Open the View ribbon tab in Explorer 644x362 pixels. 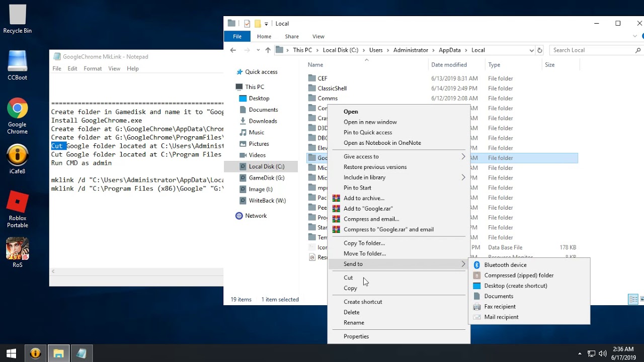(318, 36)
